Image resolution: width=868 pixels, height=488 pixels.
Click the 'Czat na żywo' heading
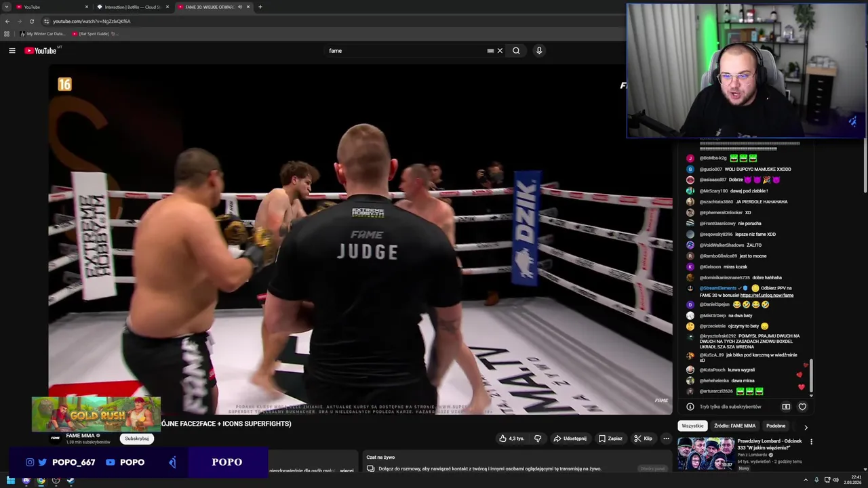pos(380,457)
